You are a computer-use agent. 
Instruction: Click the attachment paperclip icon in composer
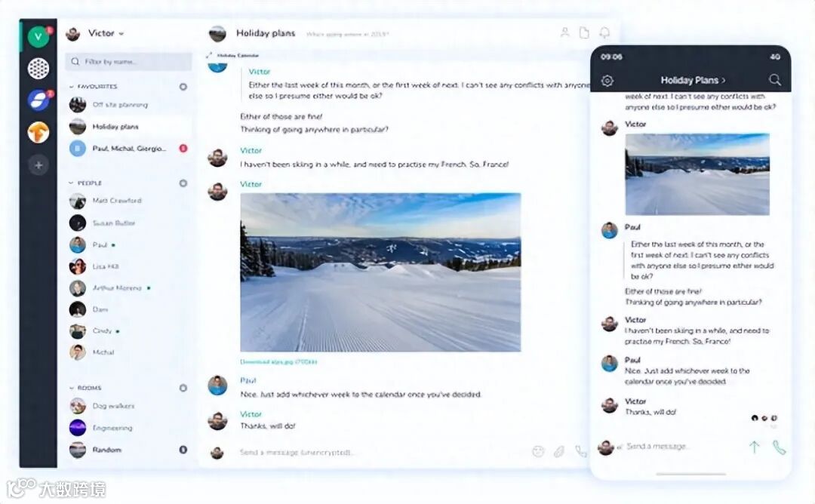pos(558,451)
